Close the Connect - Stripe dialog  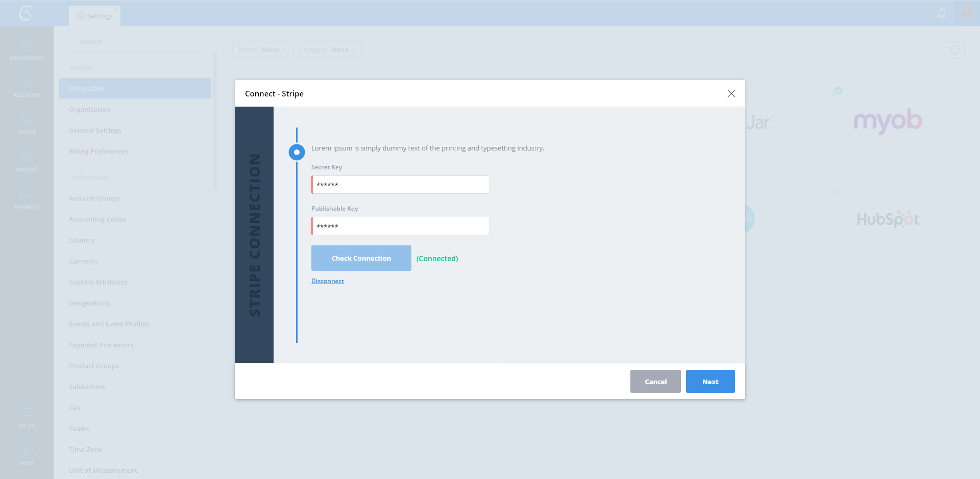coord(731,94)
